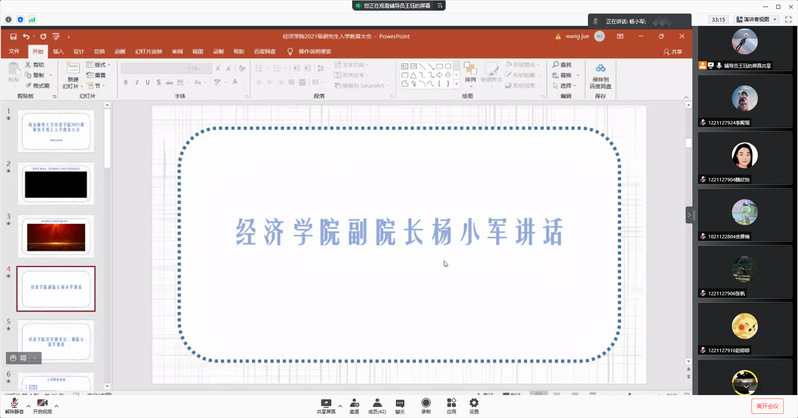Expand the microphone options arrow beside 解除静音

(28, 406)
